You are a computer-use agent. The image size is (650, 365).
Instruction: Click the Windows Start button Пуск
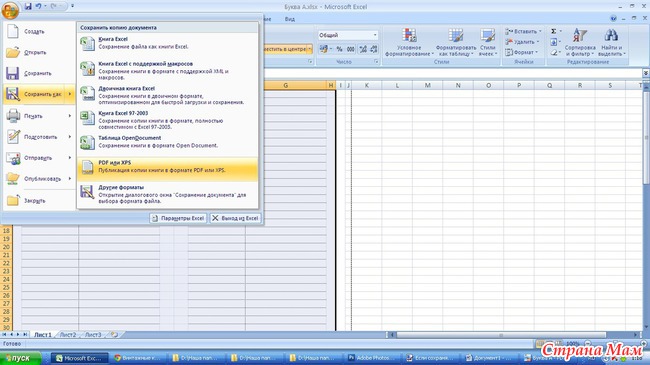pos(20,358)
